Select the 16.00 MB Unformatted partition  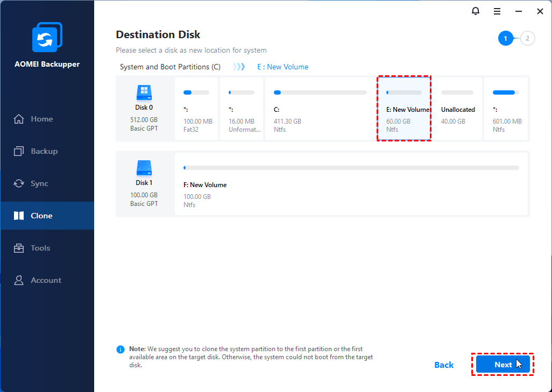pyautogui.click(x=242, y=109)
